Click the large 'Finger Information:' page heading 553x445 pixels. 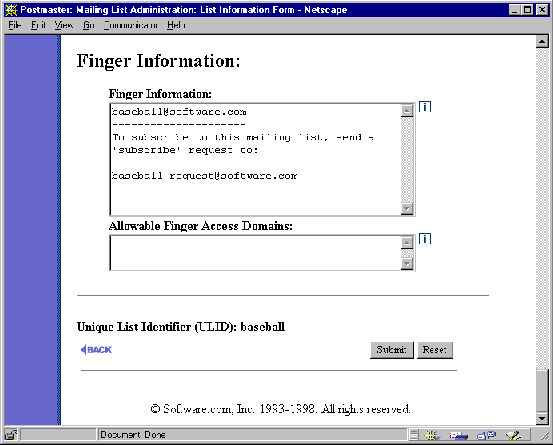[159, 61]
